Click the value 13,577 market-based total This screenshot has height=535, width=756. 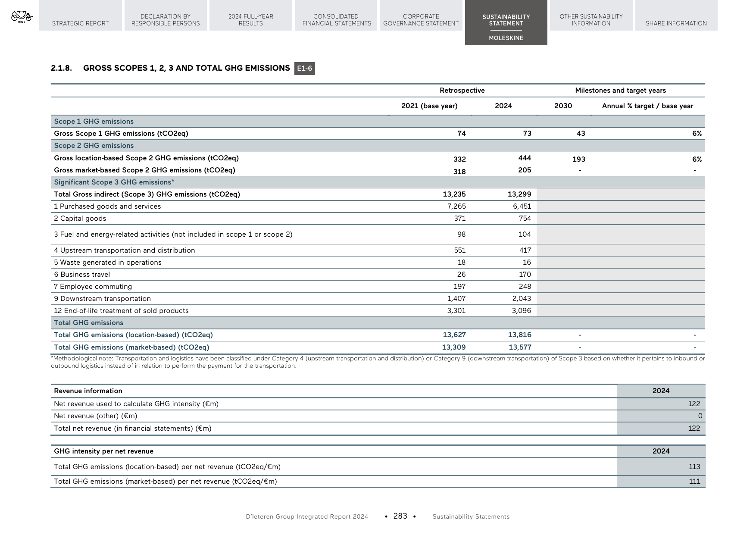(x=520, y=347)
